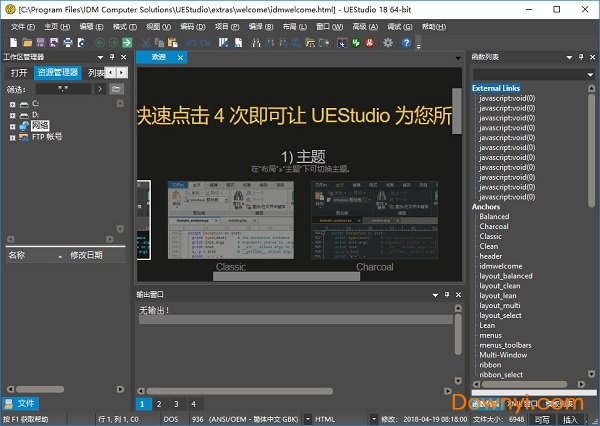600x426 pixels.
Task: Open the document tab list dropdown
Action: pos(458,58)
